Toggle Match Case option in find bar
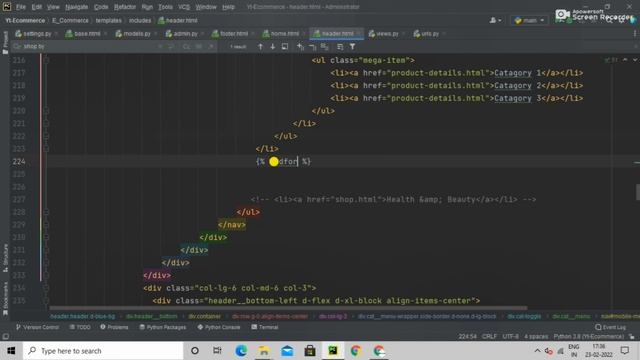Screen dimensions: 640x360 pos(186,47)
